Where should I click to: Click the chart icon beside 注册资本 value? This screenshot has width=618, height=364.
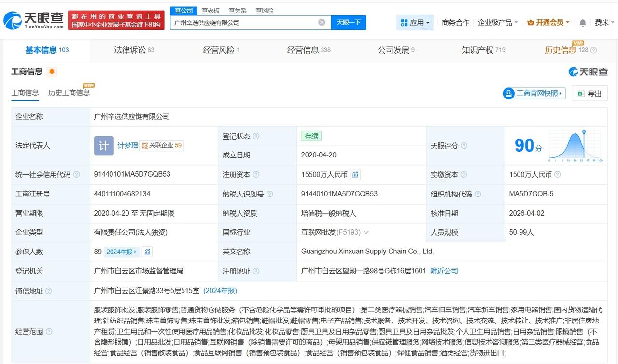coord(355,174)
